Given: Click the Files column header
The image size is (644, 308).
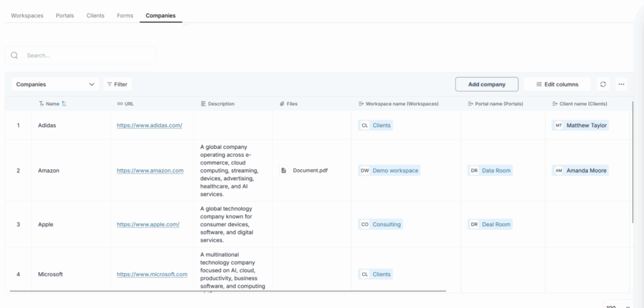Looking at the screenshot, I should 288,104.
